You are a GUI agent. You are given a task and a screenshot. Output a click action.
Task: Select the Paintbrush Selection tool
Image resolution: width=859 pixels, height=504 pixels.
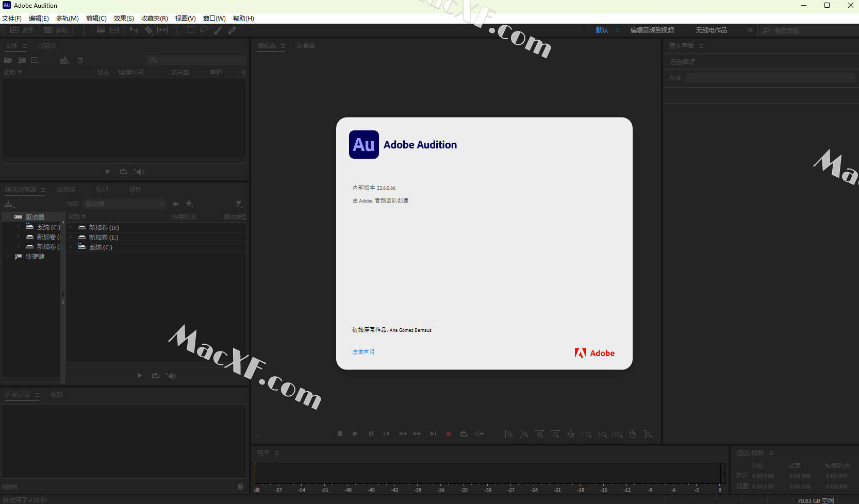[x=218, y=30]
